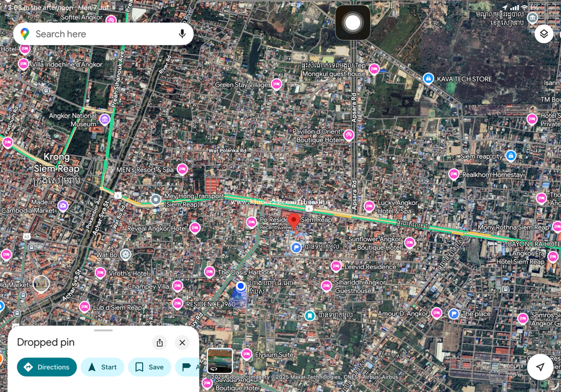Tap Mey Hong Transport location marker
The width and height of the screenshot is (561, 392).
(x=156, y=200)
